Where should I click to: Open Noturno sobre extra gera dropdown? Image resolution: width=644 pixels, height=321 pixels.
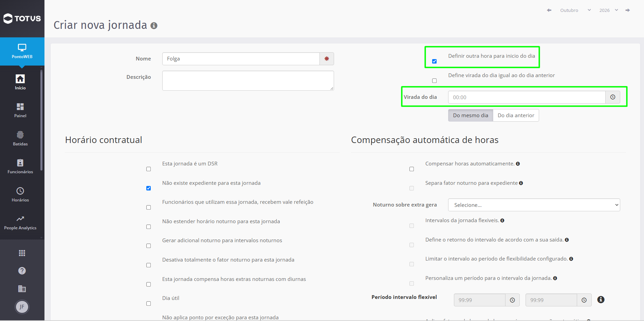(534, 205)
